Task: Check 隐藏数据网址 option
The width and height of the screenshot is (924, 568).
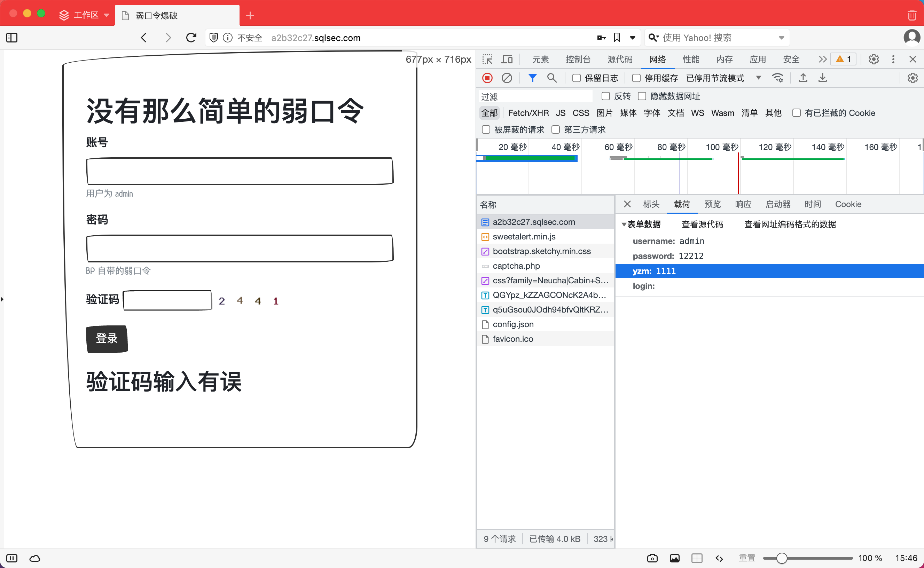Action: [x=642, y=96]
